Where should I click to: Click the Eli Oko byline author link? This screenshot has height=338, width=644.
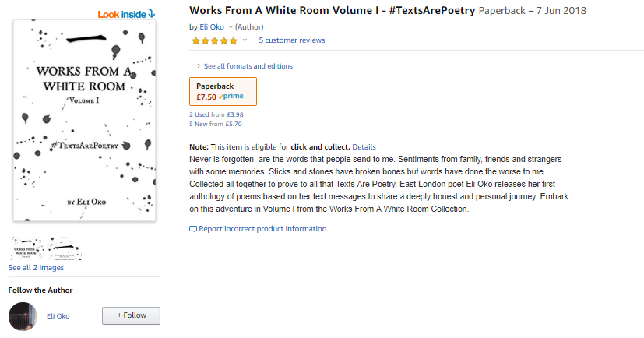[x=213, y=27]
